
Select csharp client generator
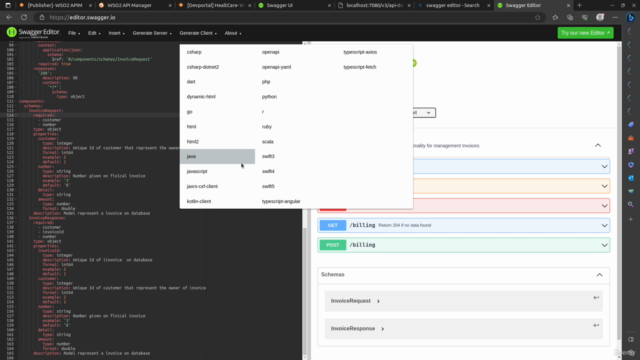[x=217, y=52]
